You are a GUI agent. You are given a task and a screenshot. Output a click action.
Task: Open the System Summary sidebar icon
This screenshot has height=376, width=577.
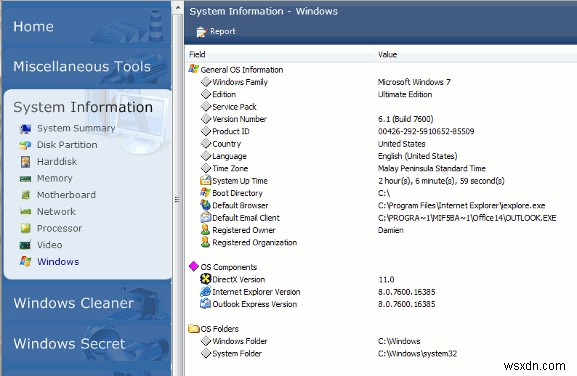pos(25,128)
